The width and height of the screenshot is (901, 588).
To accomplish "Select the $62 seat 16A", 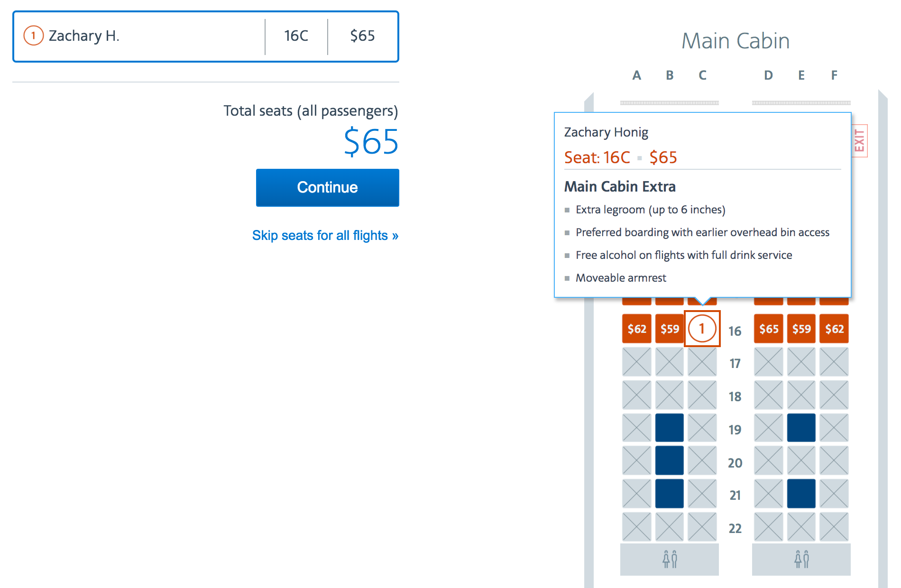I will tap(636, 329).
